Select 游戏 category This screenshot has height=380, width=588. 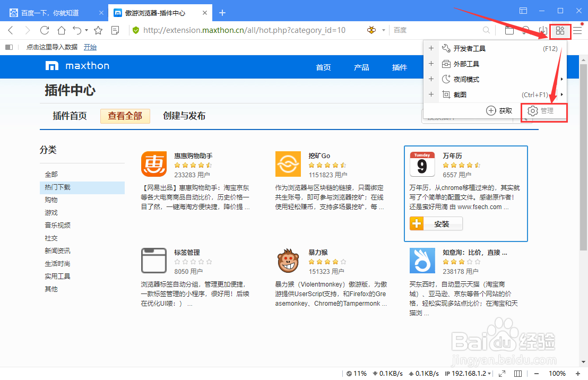tap(51, 213)
